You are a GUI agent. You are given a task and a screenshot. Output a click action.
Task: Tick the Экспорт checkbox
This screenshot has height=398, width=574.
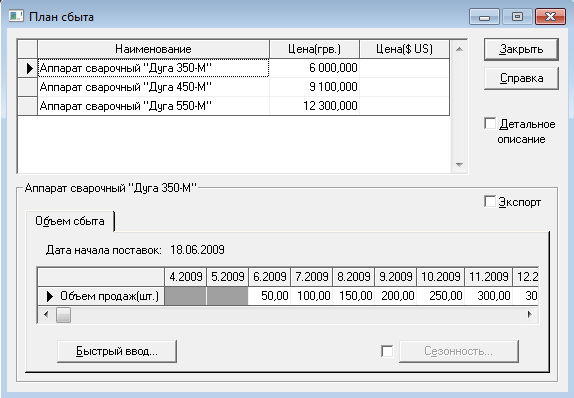tap(490, 201)
